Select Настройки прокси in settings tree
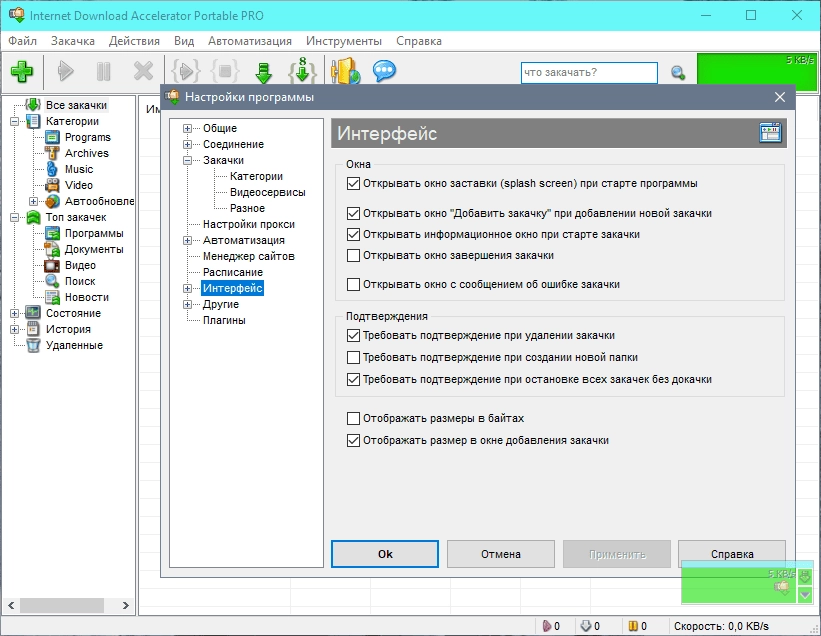The width and height of the screenshot is (821, 636). (249, 224)
